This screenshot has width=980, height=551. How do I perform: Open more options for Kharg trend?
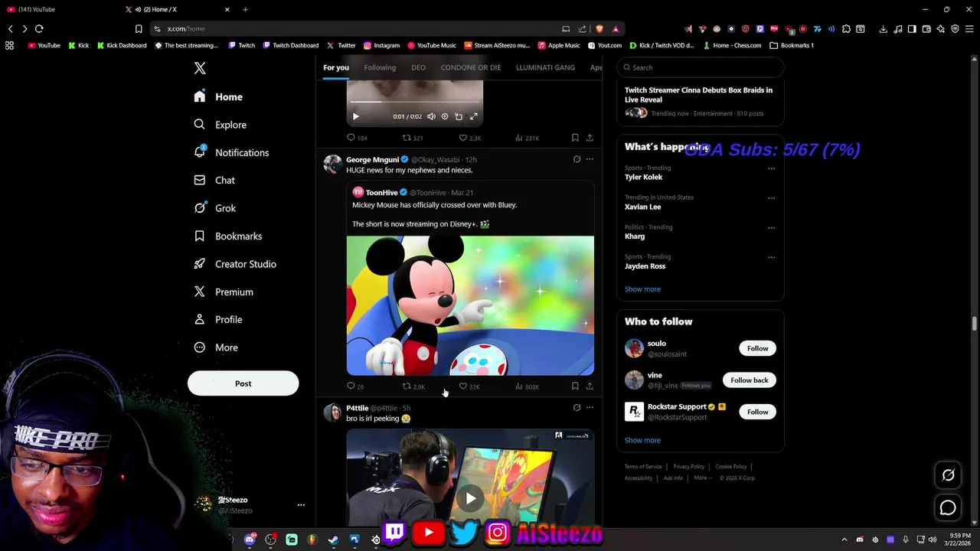[x=771, y=227]
